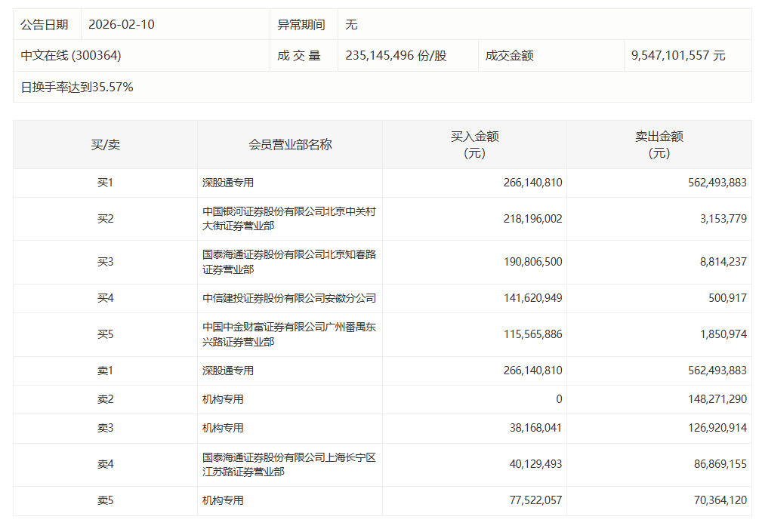Click the 异常期间 value 无
762x532 pixels.
pos(351,24)
